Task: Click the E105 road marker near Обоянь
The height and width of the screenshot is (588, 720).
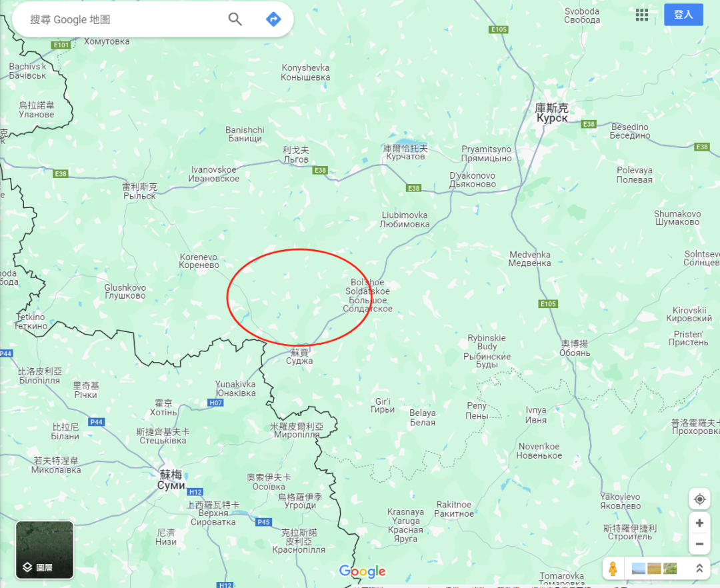Action: (x=548, y=304)
